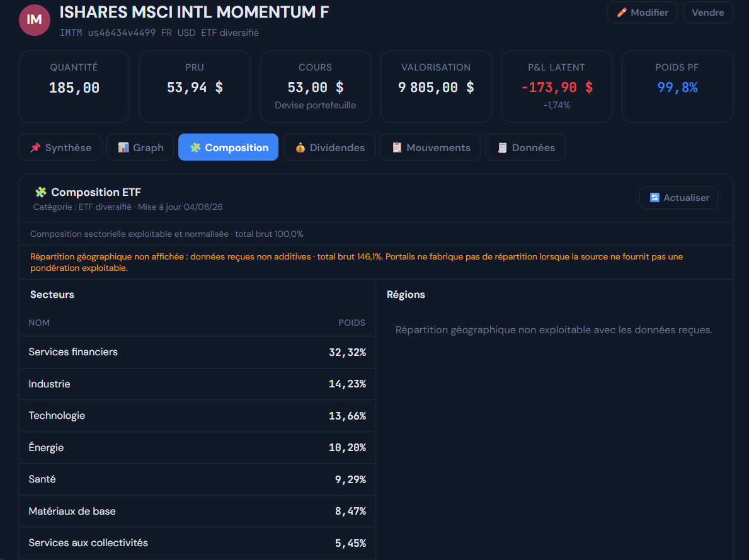Switch to the Graph tab
The image size is (749, 560).
point(140,147)
